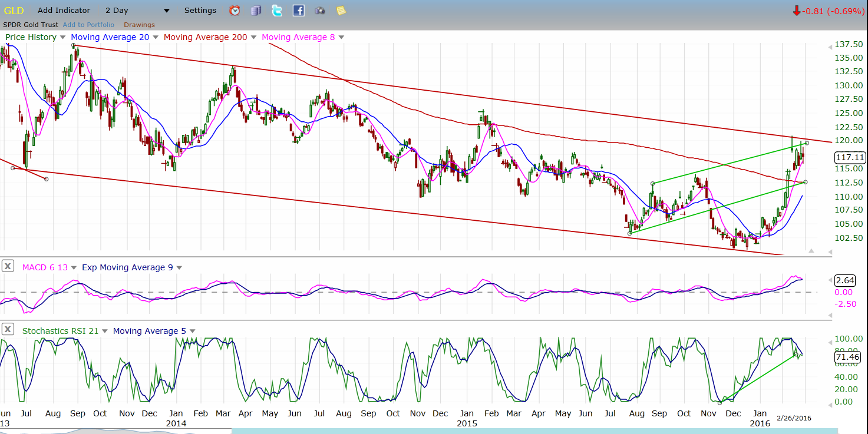The width and height of the screenshot is (868, 434).
Task: Expand the Stochastics RSI 21 dropdown arrow
Action: [105, 331]
